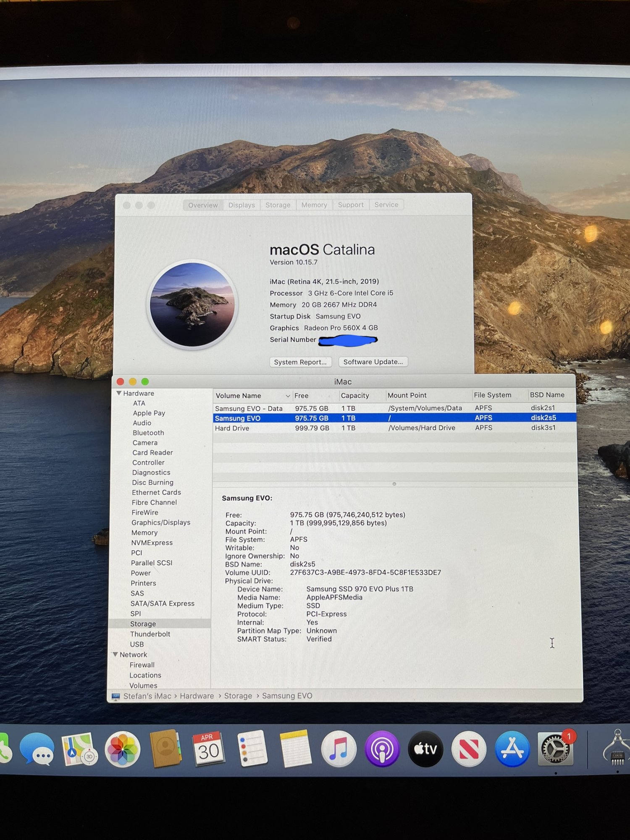Open the Photos app icon

[122, 750]
